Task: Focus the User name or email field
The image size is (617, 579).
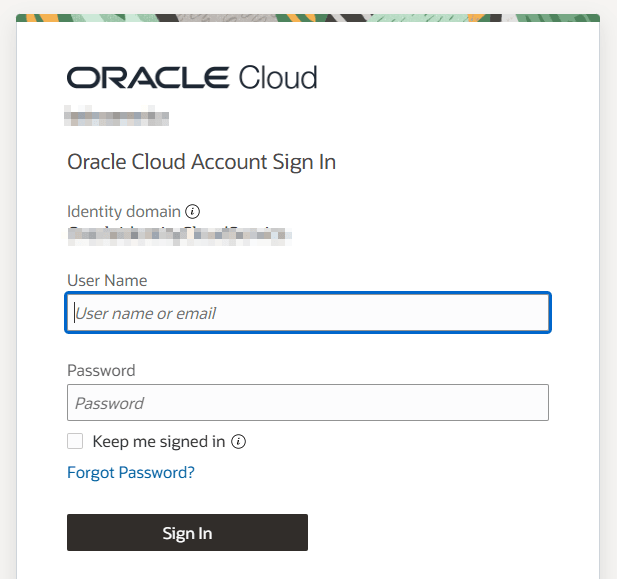Action: tap(308, 313)
